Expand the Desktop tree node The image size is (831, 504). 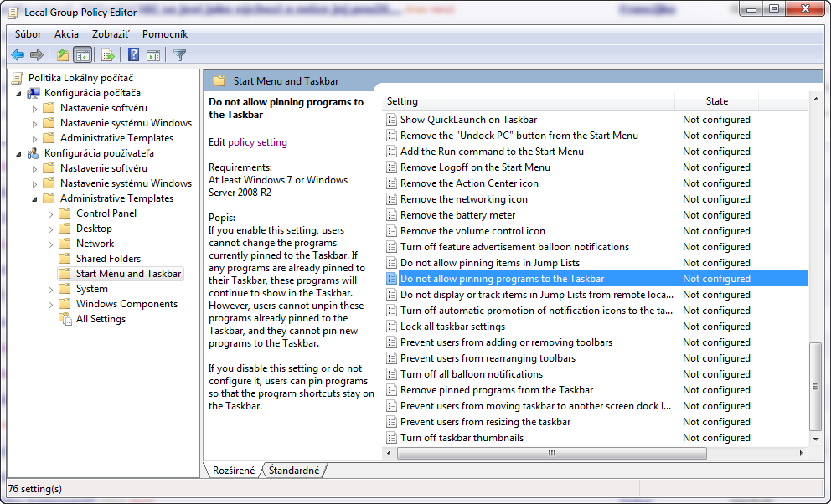[x=51, y=229]
